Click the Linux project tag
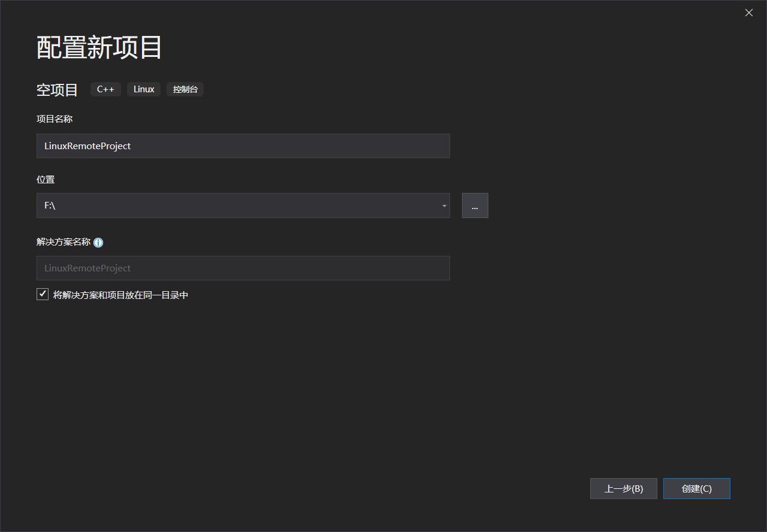 click(x=144, y=89)
